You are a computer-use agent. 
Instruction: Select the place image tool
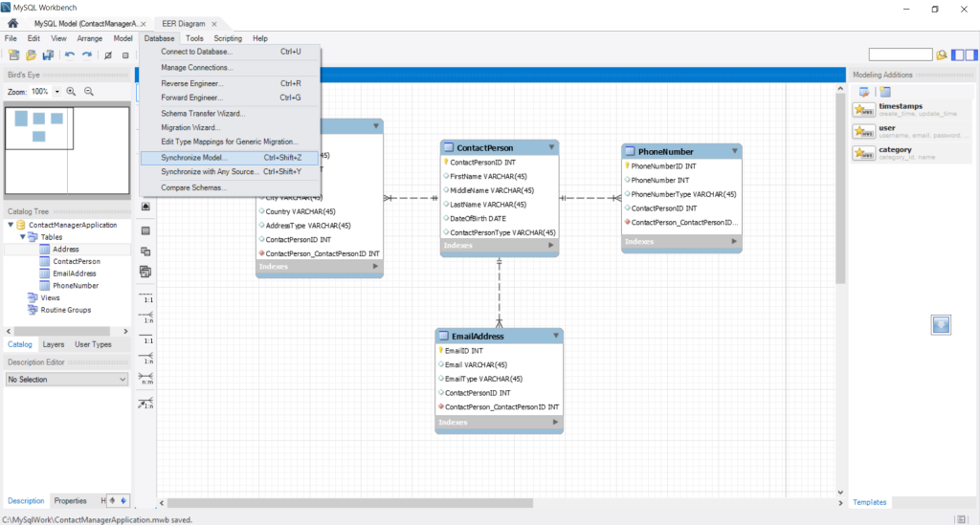coord(145,207)
